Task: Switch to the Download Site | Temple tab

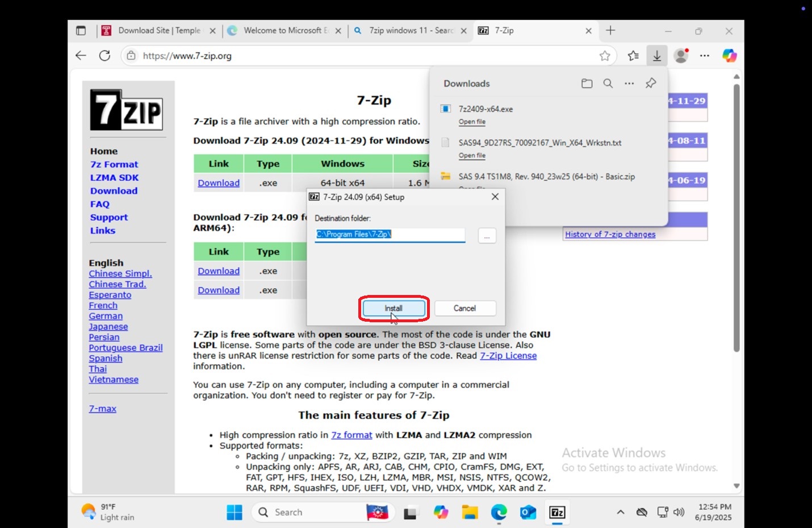Action: (159, 31)
